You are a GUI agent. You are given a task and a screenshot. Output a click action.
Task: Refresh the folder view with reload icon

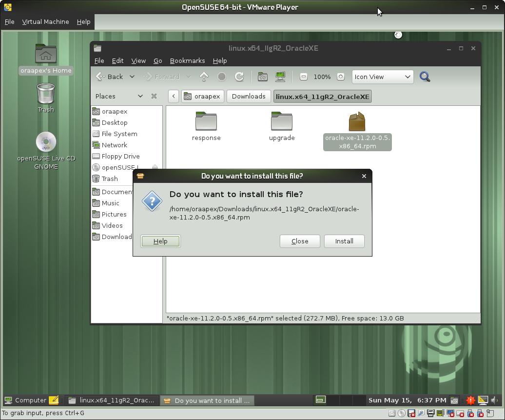(x=238, y=77)
